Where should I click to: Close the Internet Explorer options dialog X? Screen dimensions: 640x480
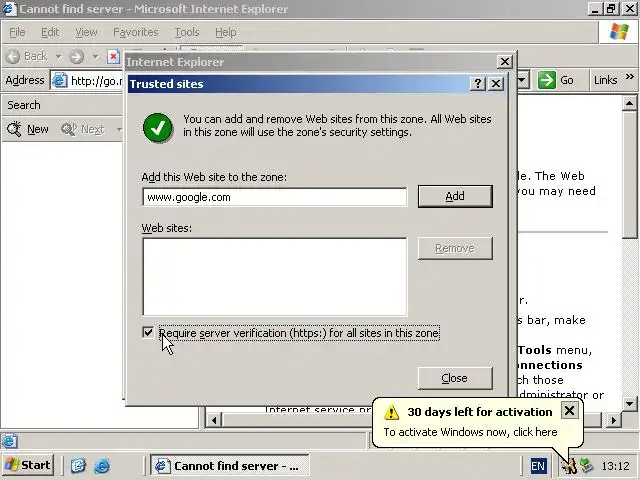pos(505,62)
